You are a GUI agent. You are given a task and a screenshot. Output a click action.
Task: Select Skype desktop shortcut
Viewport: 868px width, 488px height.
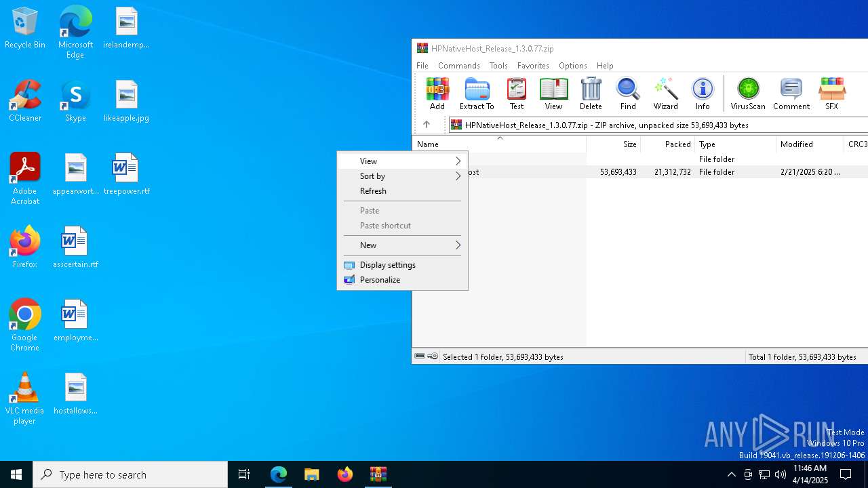pyautogui.click(x=75, y=101)
